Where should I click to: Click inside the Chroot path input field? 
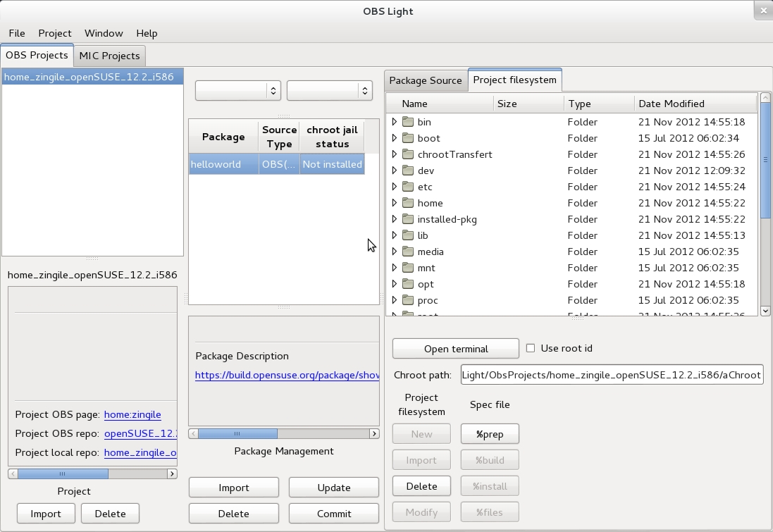(x=612, y=374)
